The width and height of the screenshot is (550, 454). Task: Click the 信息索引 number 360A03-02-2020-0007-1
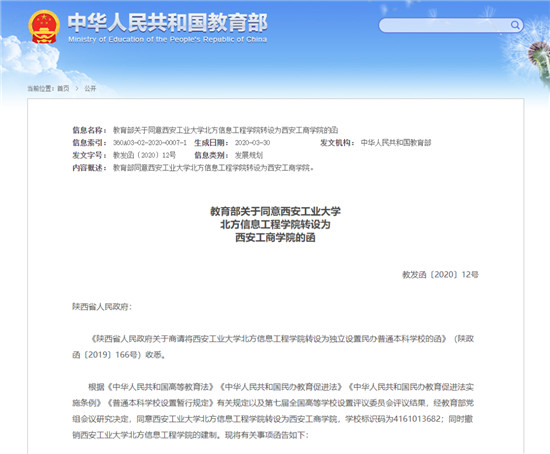(150, 143)
